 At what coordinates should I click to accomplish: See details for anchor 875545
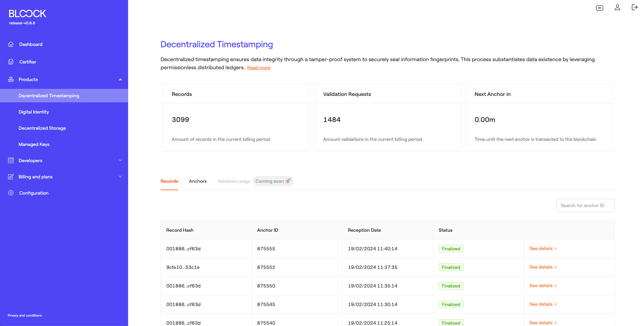543,304
